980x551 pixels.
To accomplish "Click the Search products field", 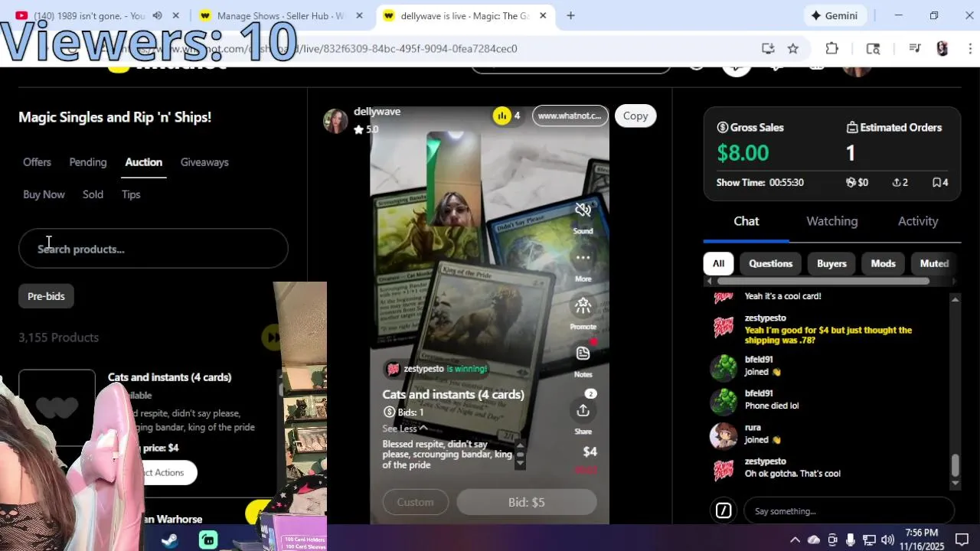I will 153,249.
